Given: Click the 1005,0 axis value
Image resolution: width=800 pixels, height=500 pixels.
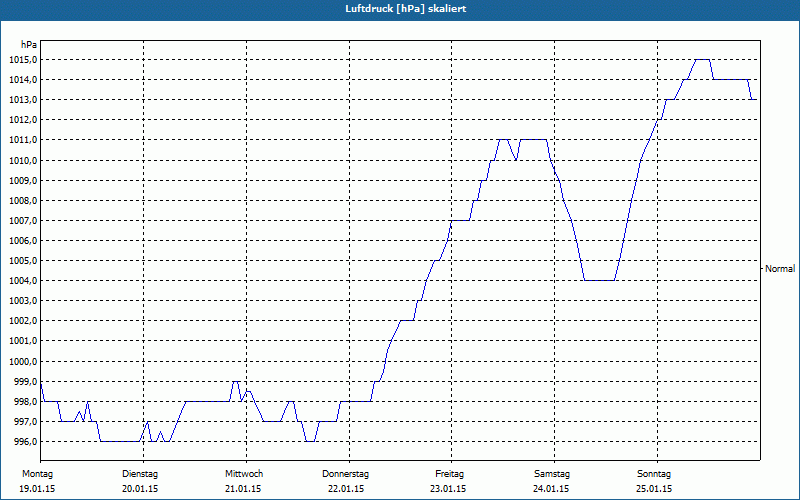Looking at the screenshot, I should click(x=23, y=261).
